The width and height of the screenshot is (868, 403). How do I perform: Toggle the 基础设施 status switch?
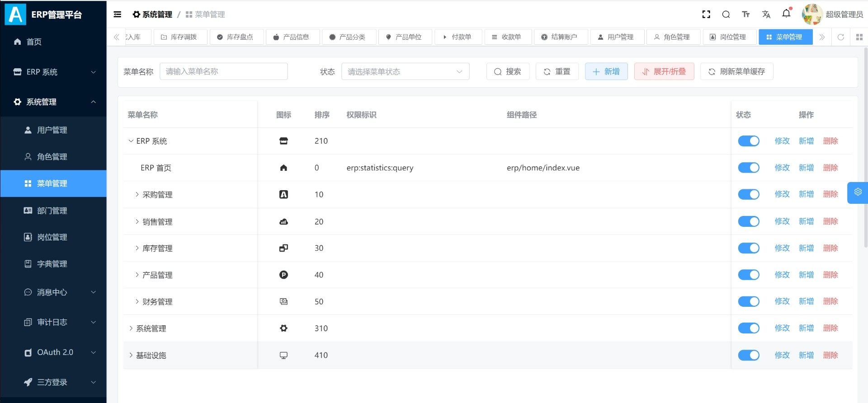point(749,355)
